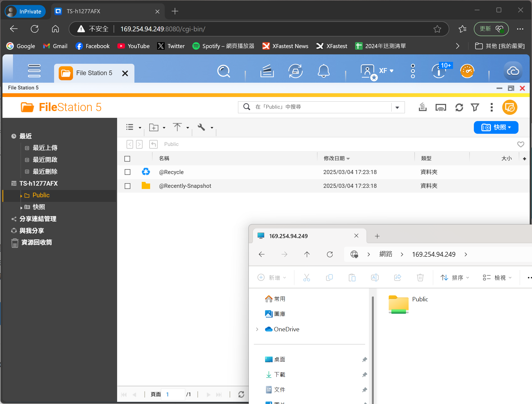
Task: Click the refresh icon in page footer
Action: (x=241, y=394)
